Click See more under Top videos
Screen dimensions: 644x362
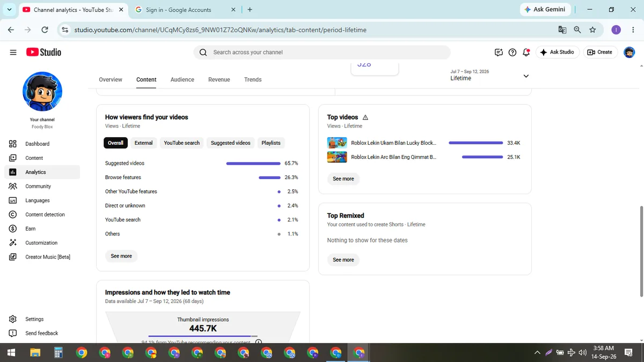tap(343, 179)
